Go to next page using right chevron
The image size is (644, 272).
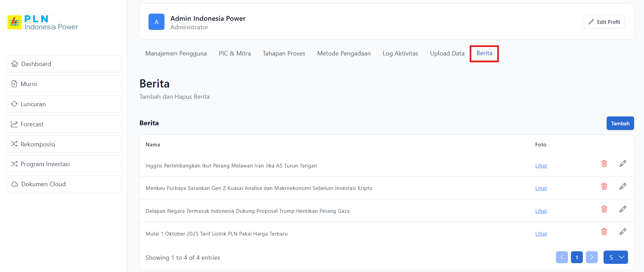pyautogui.click(x=591, y=257)
